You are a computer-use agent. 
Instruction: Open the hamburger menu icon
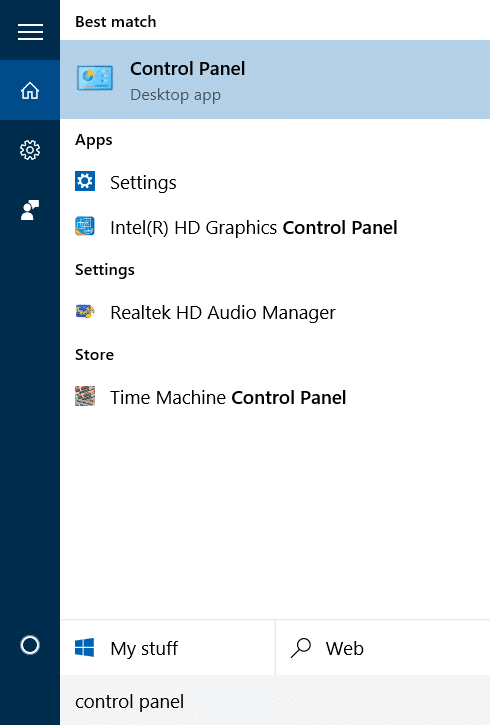point(30,32)
